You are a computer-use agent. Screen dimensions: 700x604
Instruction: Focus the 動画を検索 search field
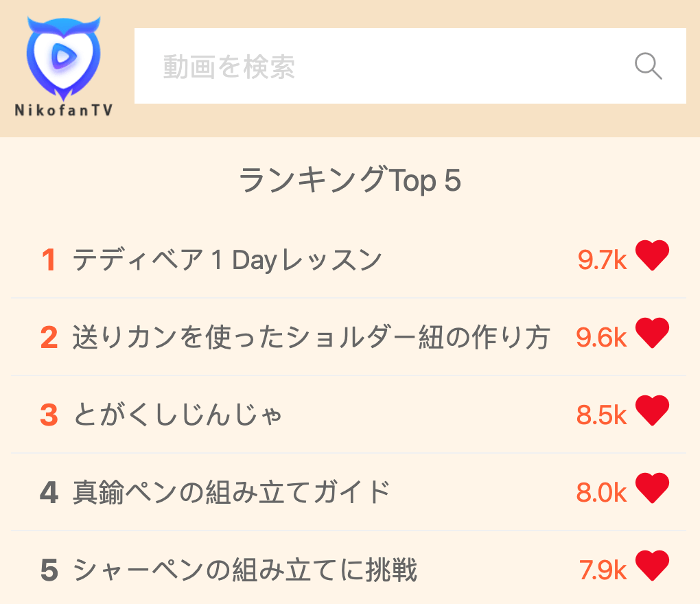(x=410, y=66)
